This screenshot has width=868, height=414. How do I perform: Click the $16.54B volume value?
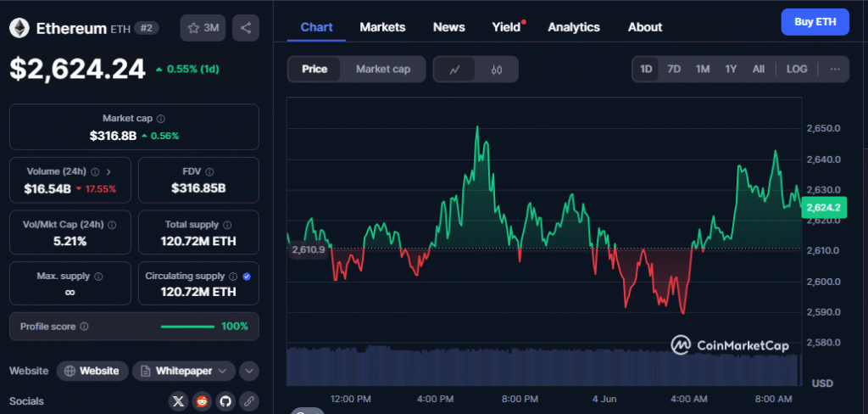click(47, 188)
